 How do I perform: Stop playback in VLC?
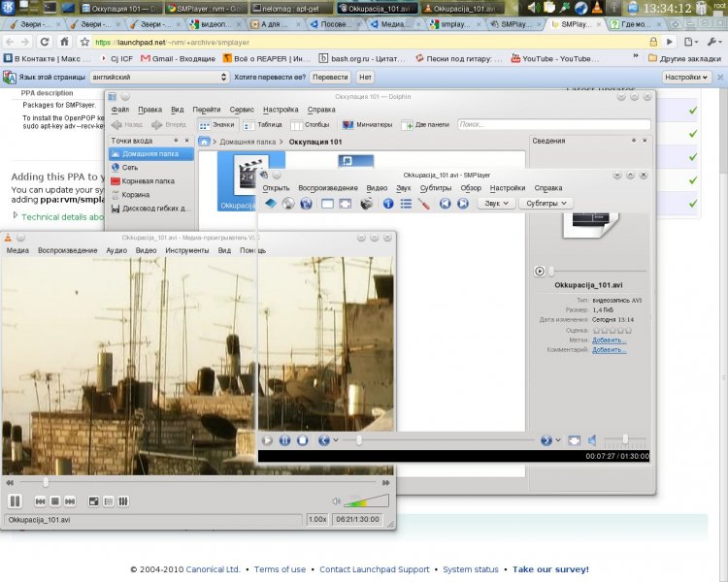coord(54,501)
